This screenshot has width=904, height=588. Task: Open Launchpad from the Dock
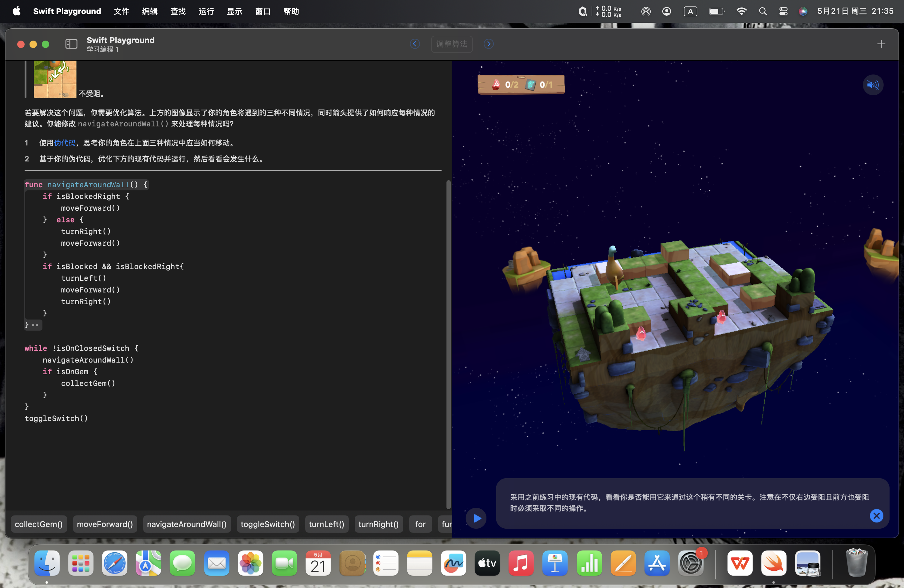coord(81,563)
